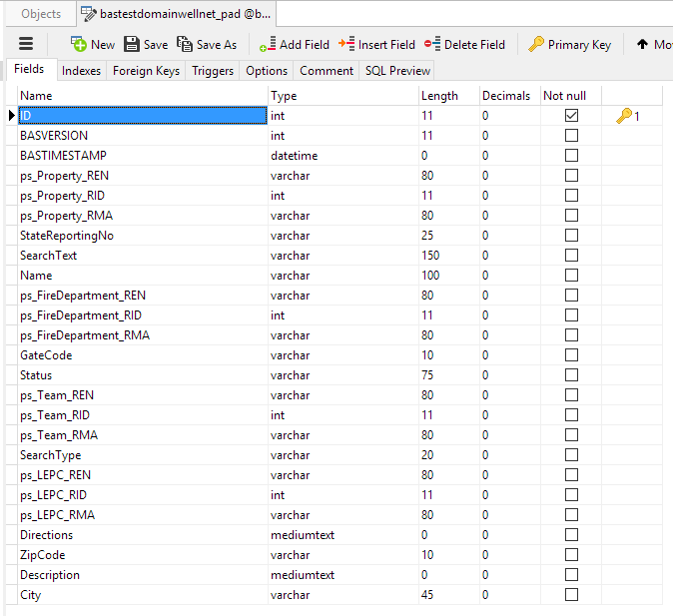Click the mediumtext type of Description

pos(303,575)
